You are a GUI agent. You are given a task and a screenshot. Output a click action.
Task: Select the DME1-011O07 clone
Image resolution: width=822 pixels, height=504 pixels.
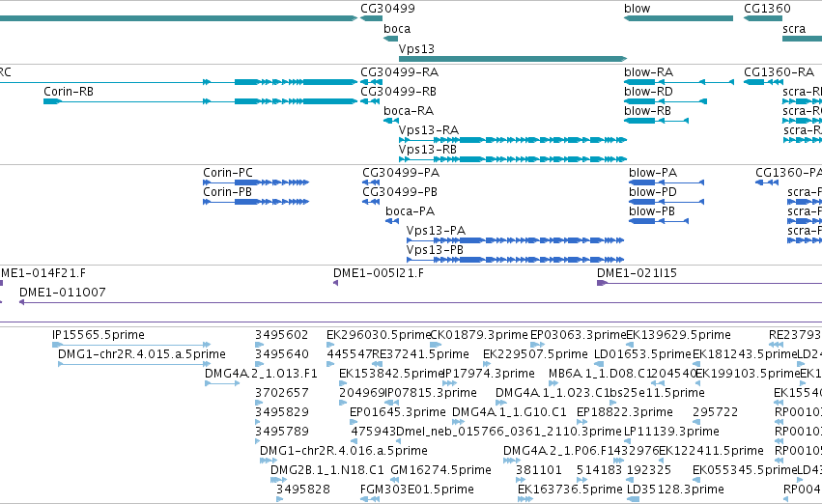pos(420,302)
